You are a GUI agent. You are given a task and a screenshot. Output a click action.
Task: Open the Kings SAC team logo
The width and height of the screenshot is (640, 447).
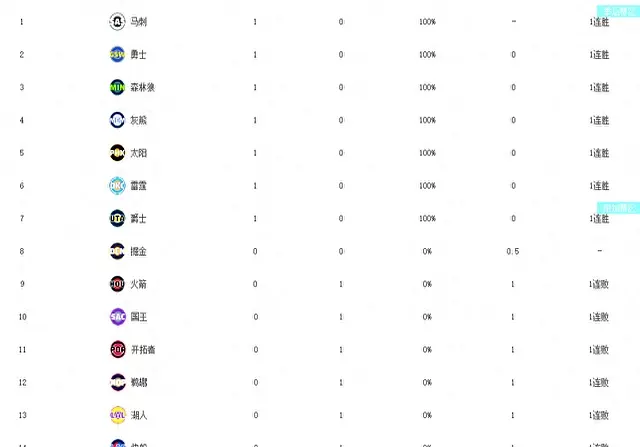pos(117,317)
